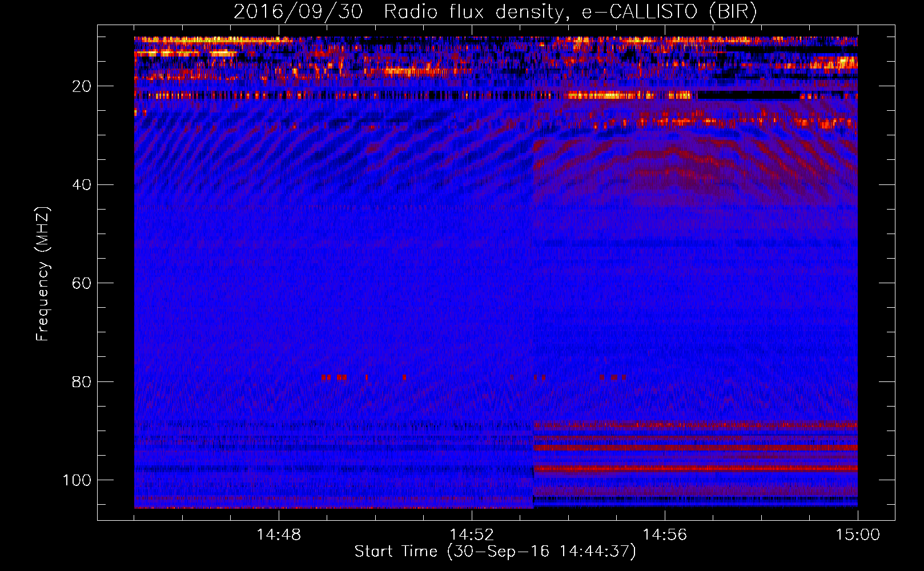Click the 60 frequency tick label

click(82, 283)
